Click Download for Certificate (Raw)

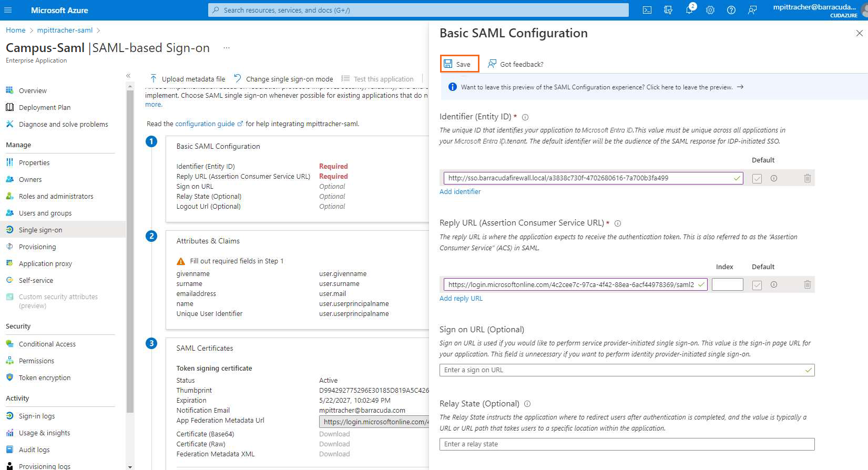334,444
